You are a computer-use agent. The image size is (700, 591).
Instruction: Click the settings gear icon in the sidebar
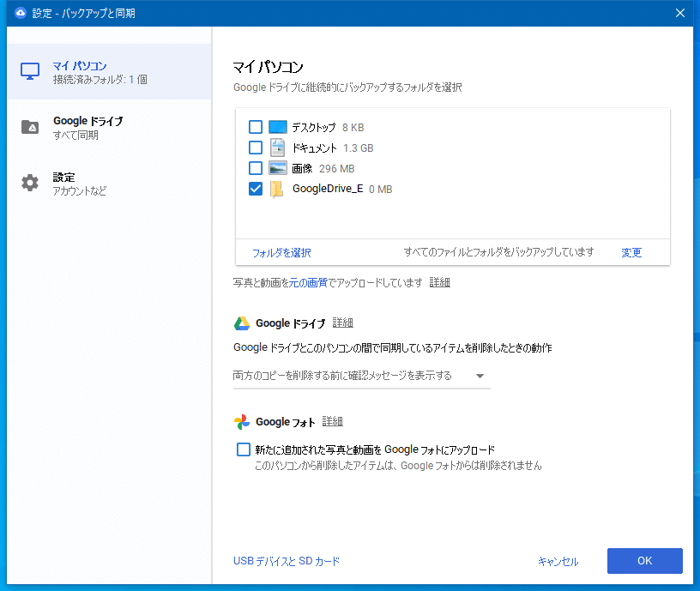(28, 182)
